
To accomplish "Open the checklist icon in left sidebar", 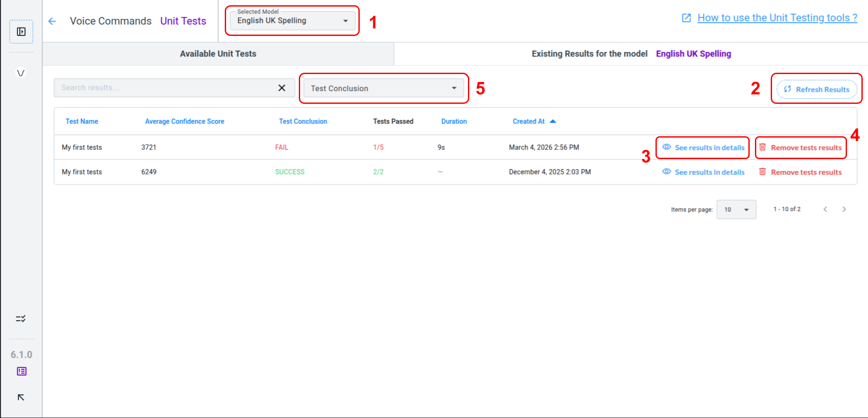I will pyautogui.click(x=21, y=319).
